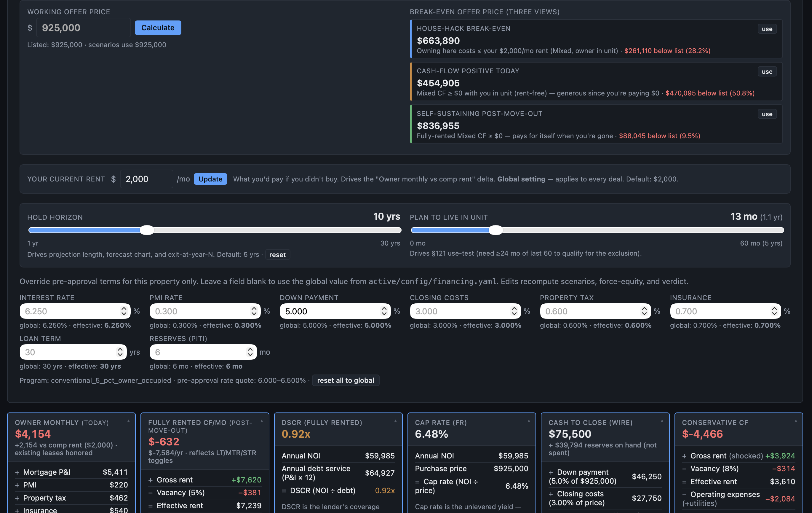Click the "10 yrs" hold horizon value
Image resolution: width=812 pixels, height=513 pixels.
point(386,216)
